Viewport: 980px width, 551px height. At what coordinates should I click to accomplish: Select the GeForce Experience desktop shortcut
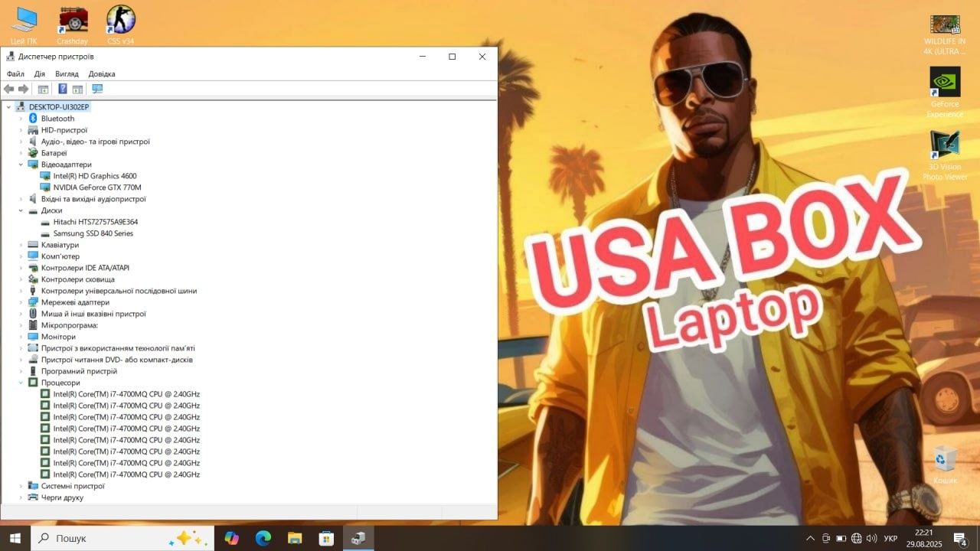click(945, 92)
